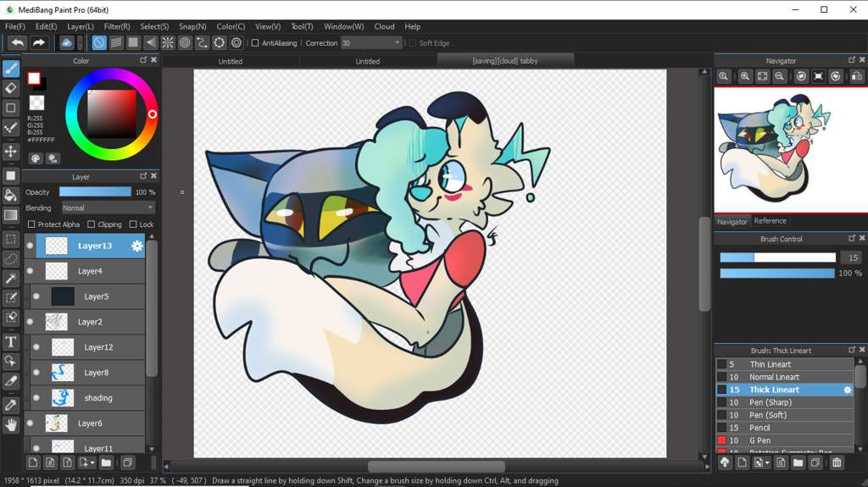The width and height of the screenshot is (868, 487).
Task: Switch to the Reference tab
Action: tap(770, 221)
